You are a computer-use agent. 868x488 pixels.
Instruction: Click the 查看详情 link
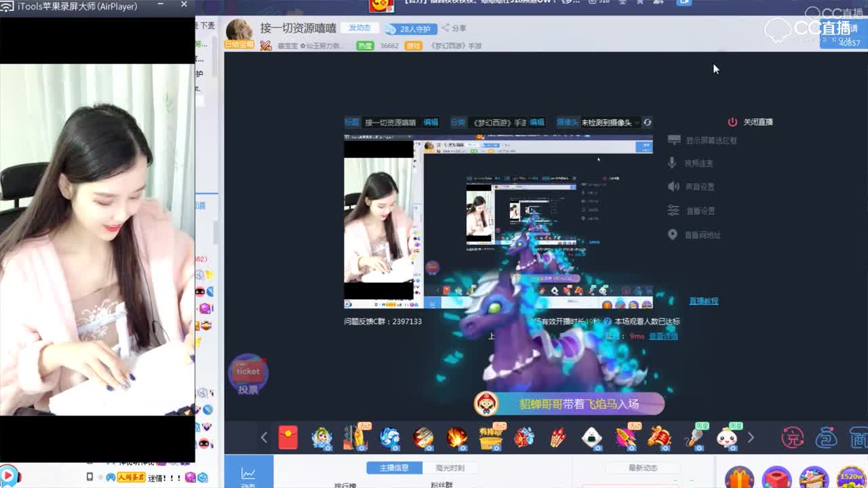[663, 336]
